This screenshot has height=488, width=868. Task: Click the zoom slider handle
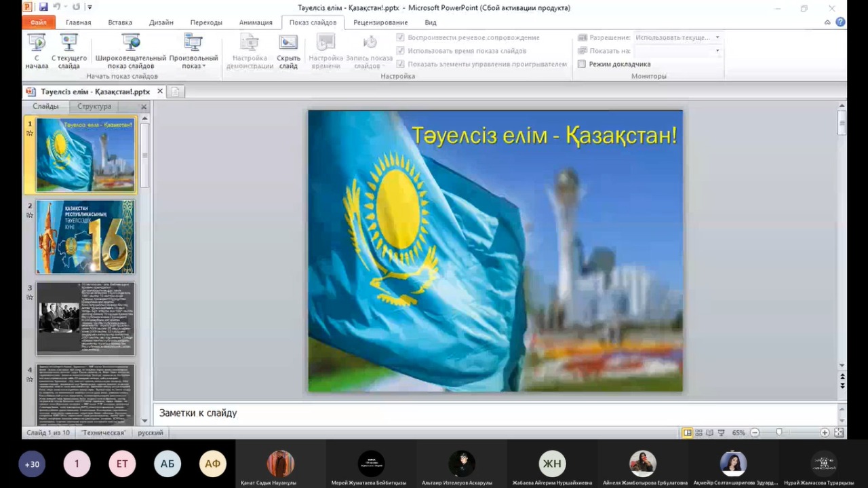(x=779, y=432)
